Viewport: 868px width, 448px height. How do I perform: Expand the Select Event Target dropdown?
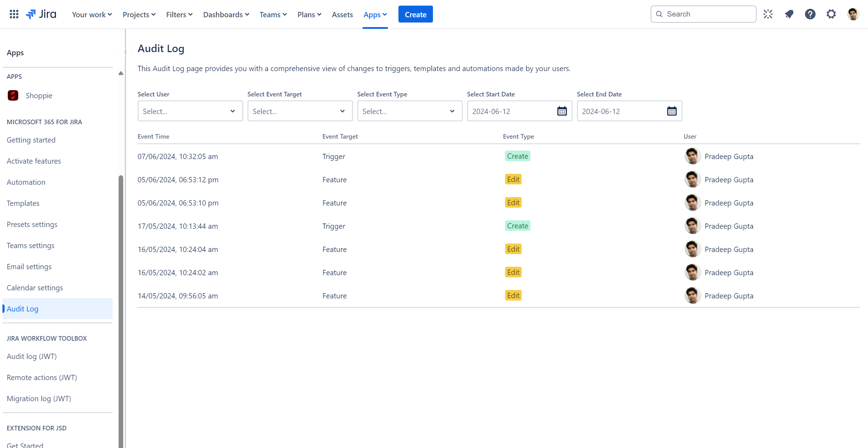click(x=300, y=111)
